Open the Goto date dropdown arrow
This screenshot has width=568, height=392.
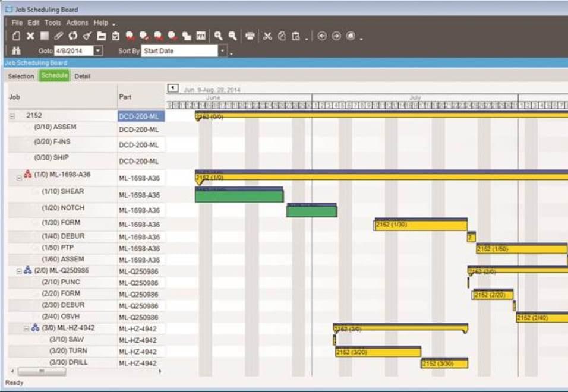(x=98, y=51)
